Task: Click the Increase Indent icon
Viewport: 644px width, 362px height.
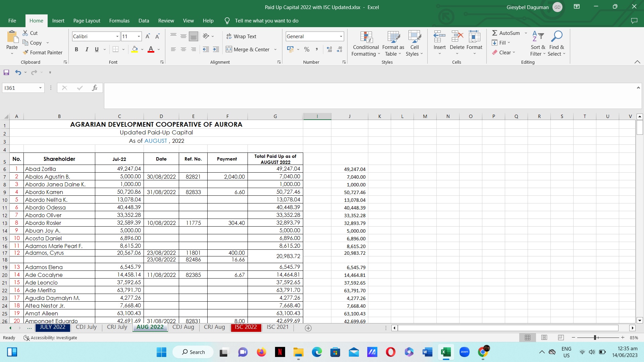Action: click(216, 50)
